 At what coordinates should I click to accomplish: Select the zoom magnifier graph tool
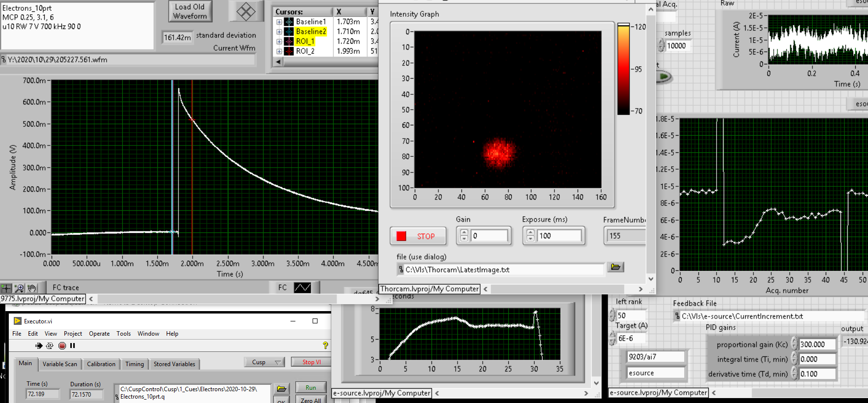point(19,288)
